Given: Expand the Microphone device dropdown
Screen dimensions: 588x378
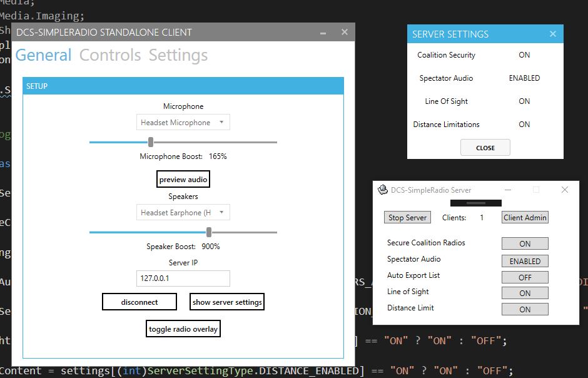Looking at the screenshot, I should [183, 122].
